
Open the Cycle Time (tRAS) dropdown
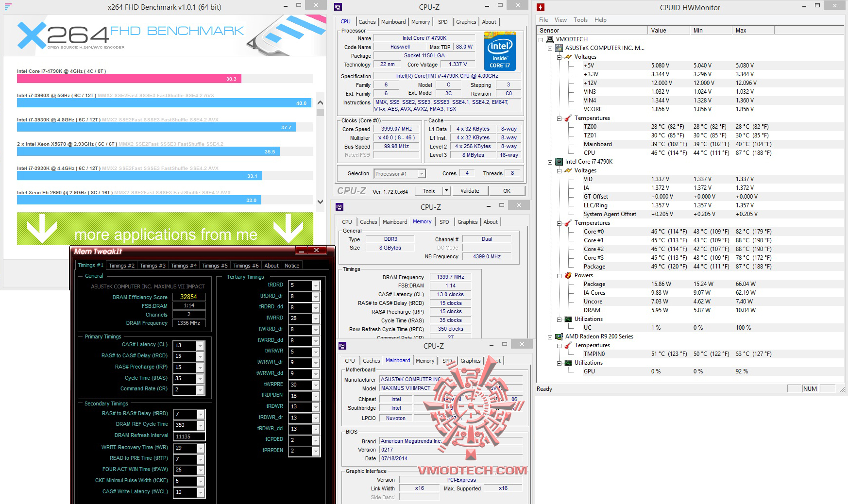[200, 379]
